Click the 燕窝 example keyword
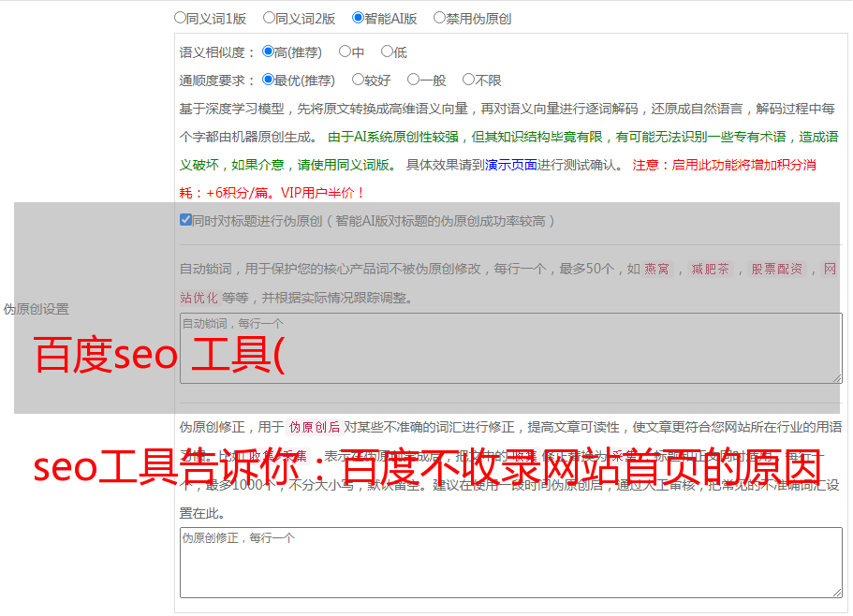Image resolution: width=853 pixels, height=616 pixels. pyautogui.click(x=656, y=269)
